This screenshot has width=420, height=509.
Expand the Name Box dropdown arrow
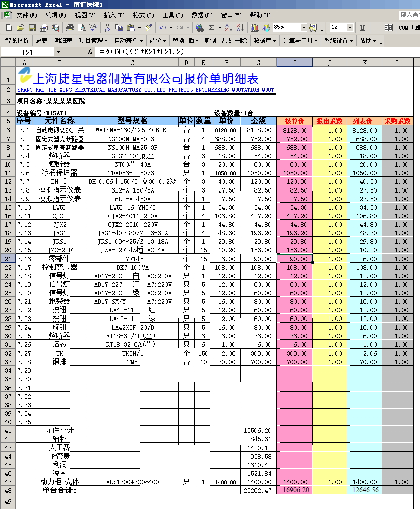(x=58, y=52)
